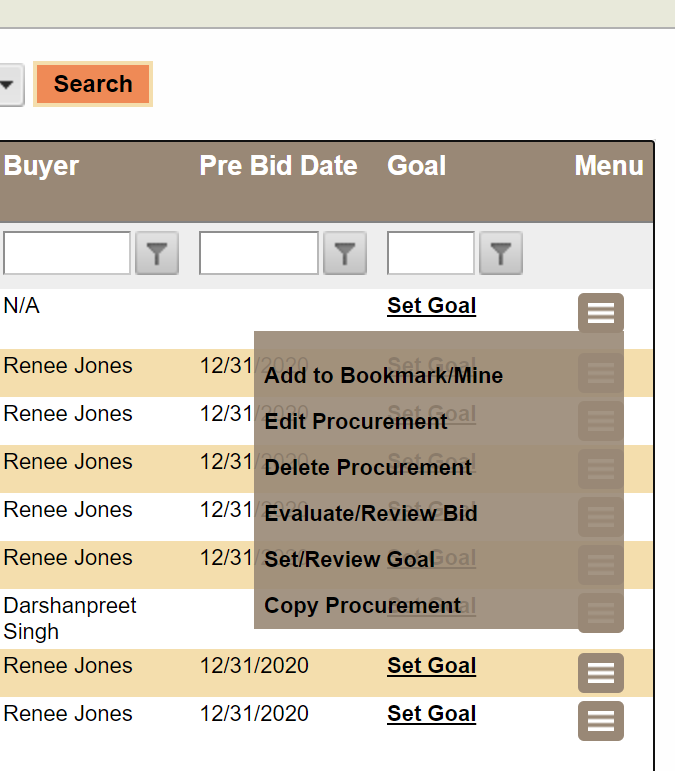Screen dimensions: 675x771
Task: Click into the Pre Bid Date filter field
Action: click(258, 254)
